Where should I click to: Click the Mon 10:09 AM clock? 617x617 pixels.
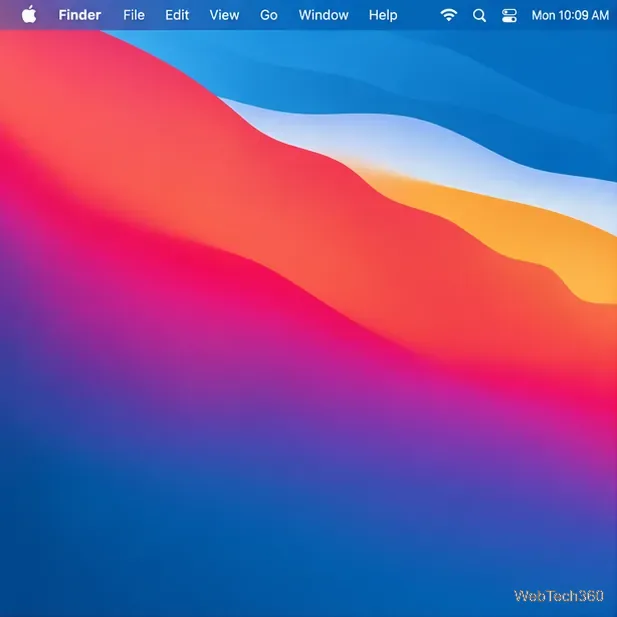(570, 15)
